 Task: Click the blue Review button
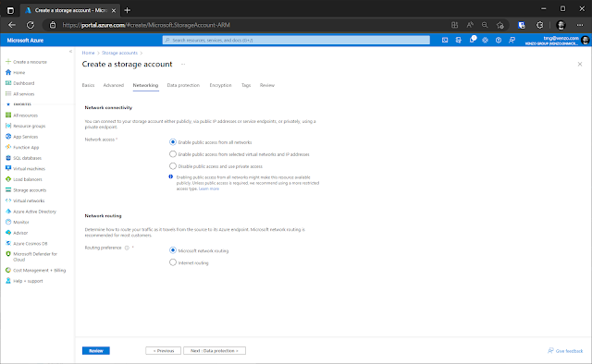coord(96,351)
